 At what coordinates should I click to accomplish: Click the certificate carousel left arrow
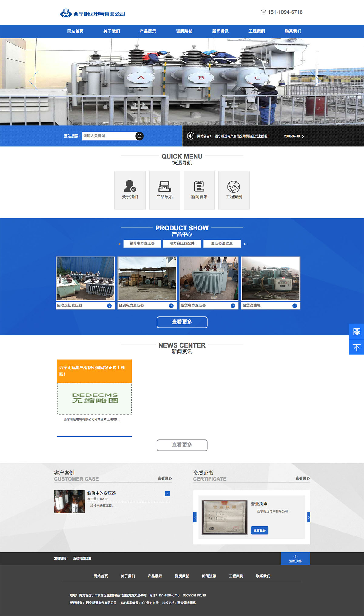[x=195, y=517]
